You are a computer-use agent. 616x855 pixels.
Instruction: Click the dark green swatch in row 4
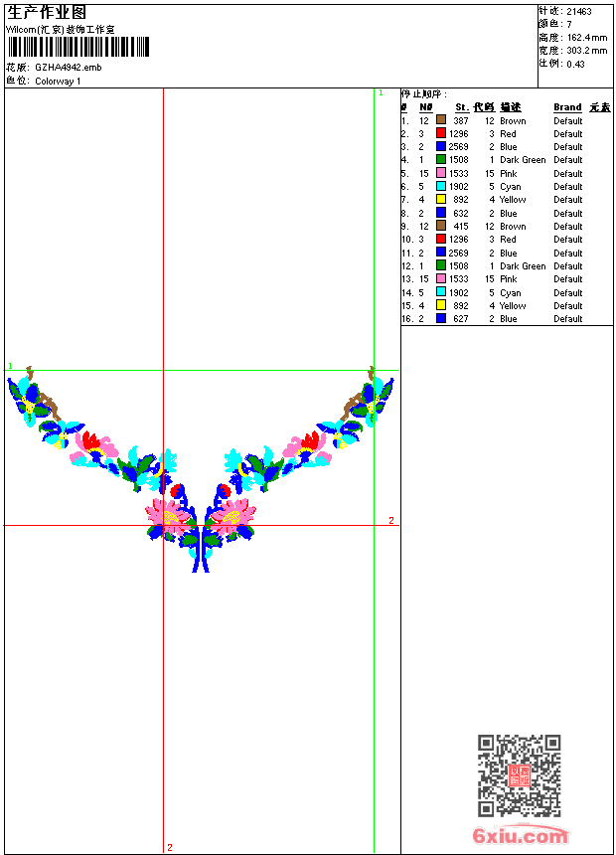[x=441, y=160]
